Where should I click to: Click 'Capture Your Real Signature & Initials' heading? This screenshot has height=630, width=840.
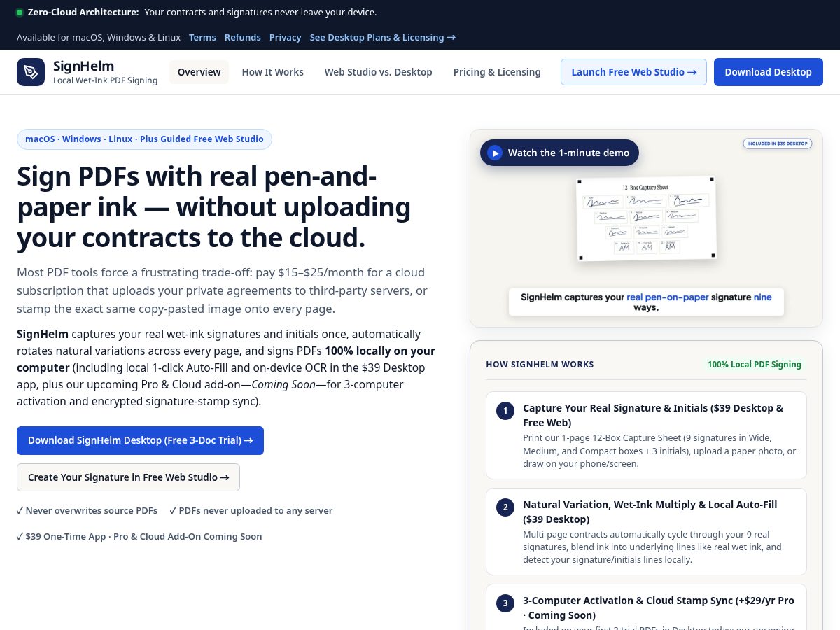click(653, 415)
